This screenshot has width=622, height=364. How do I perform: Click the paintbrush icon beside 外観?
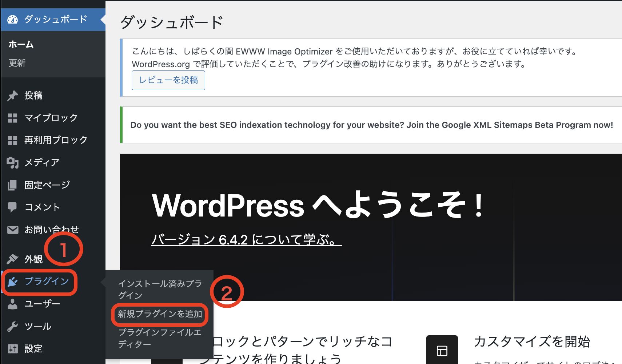point(13,259)
